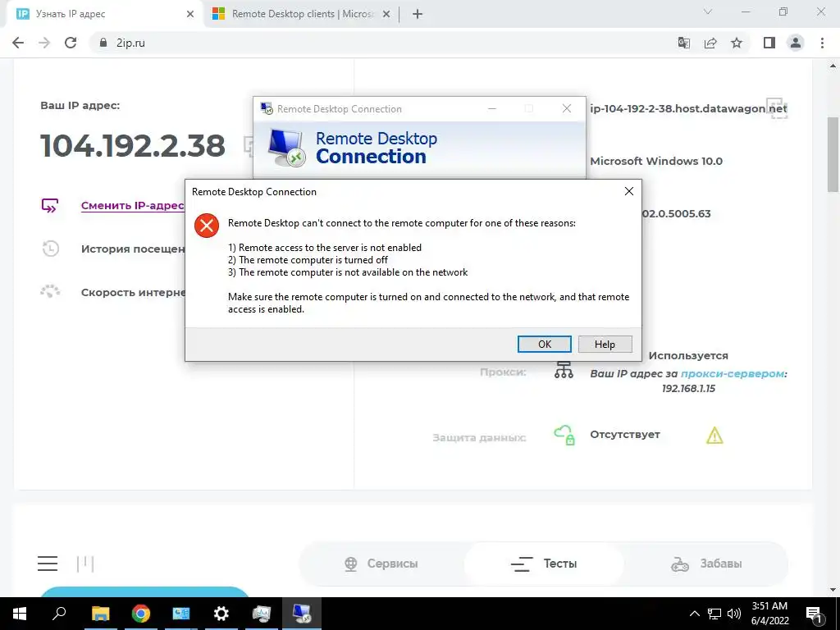Open Settings gear on taskbar
This screenshot has height=630, width=840.
221,614
